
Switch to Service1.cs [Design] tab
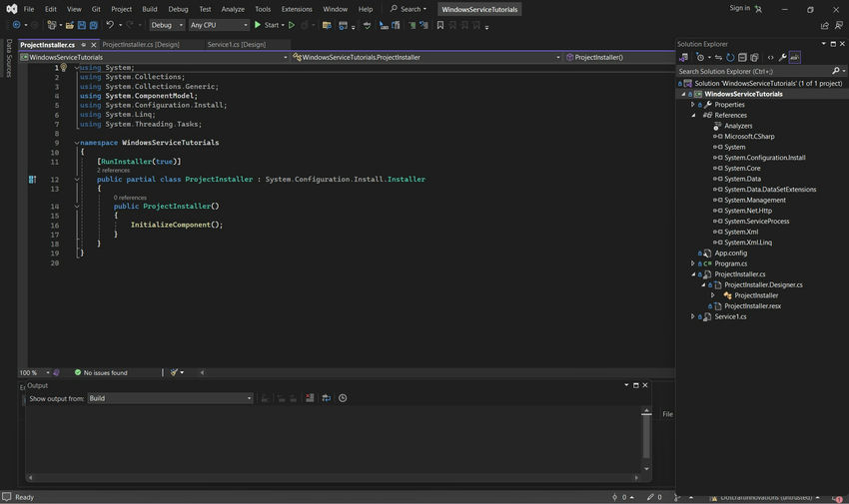237,45
